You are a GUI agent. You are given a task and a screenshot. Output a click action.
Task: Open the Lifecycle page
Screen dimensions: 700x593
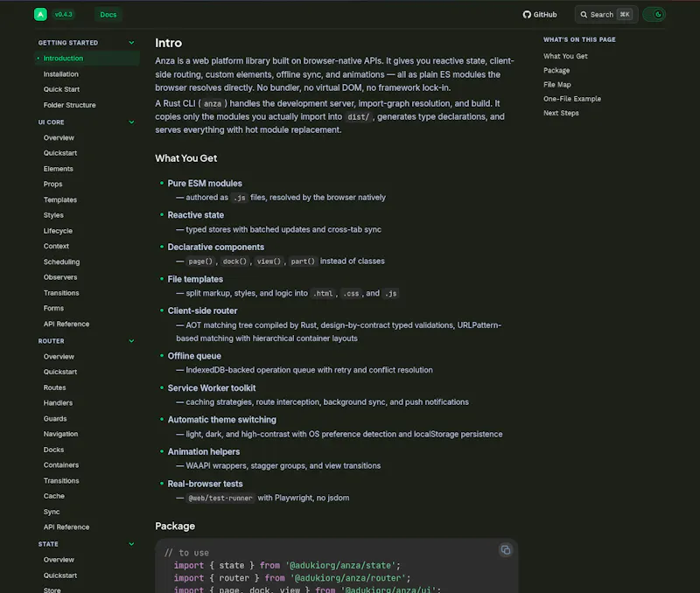58,231
